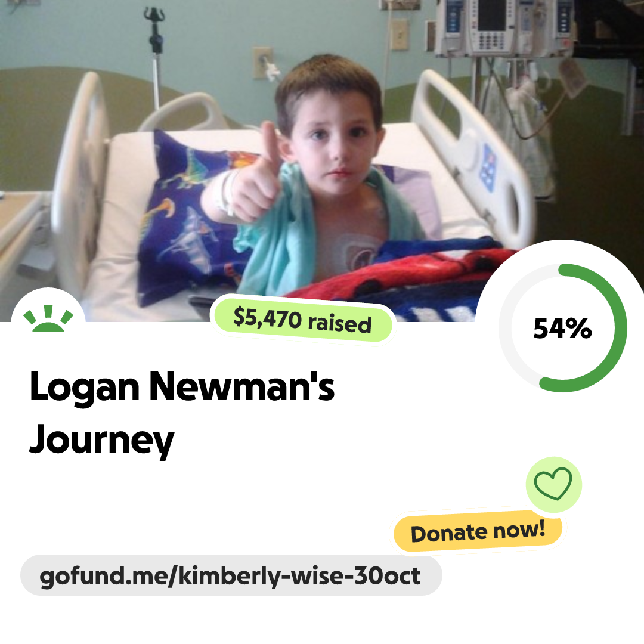This screenshot has height=644, width=644.
Task: Click the green heart icon
Action: click(553, 484)
